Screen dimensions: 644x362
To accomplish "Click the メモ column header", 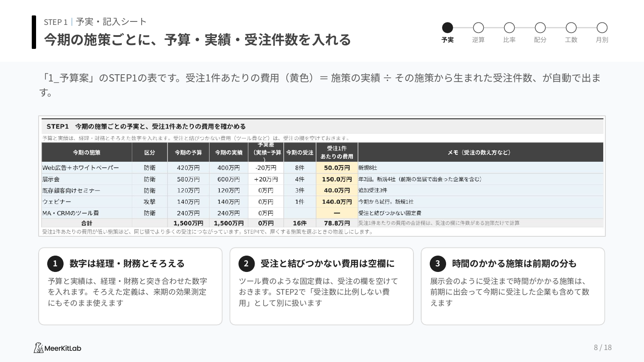I will tap(480, 152).
